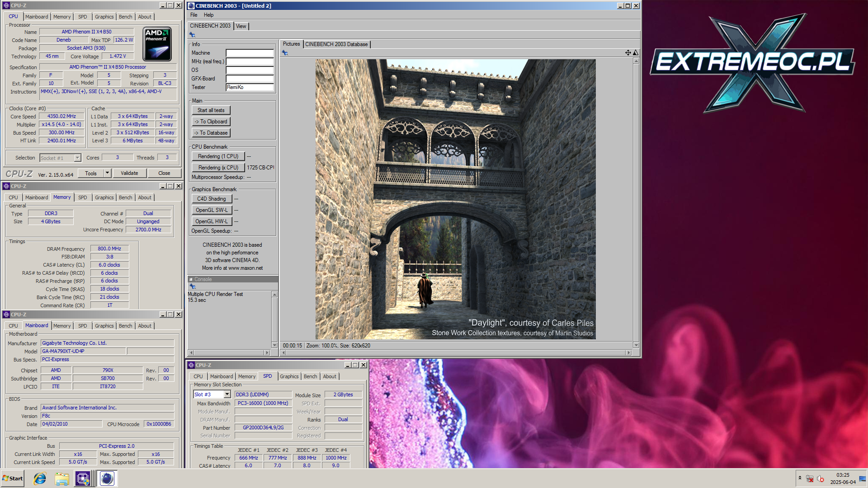Open the File menu in CINEBENCH
The width and height of the screenshot is (868, 488).
point(193,15)
